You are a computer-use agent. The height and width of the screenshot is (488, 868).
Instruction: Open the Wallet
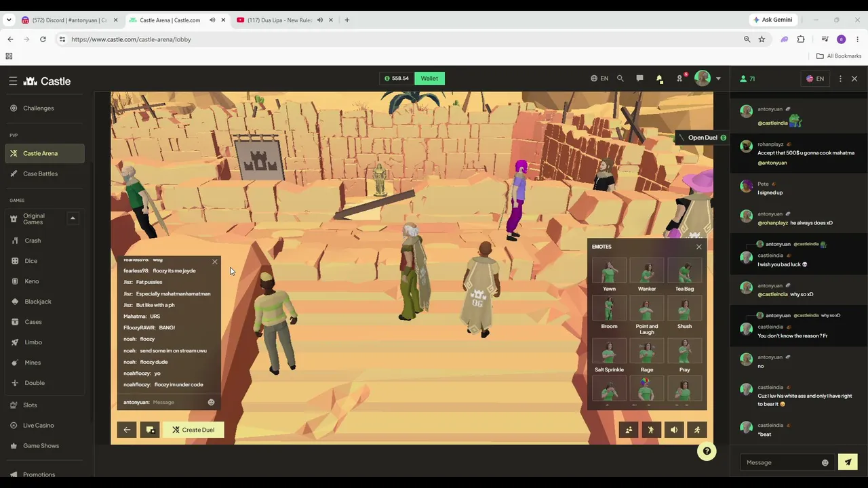coord(429,79)
